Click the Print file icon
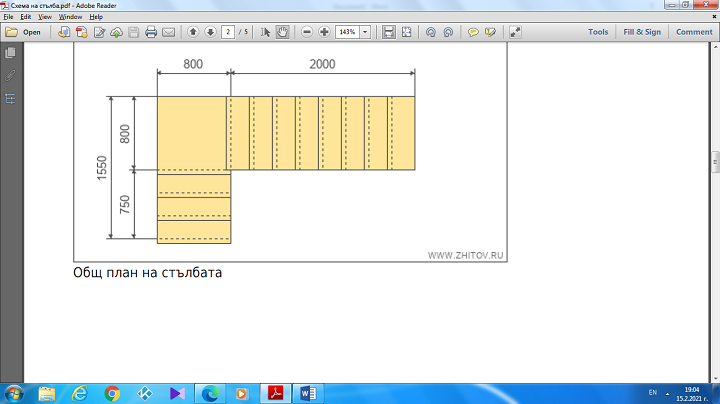Image resolution: width=720 pixels, height=404 pixels. [x=151, y=32]
